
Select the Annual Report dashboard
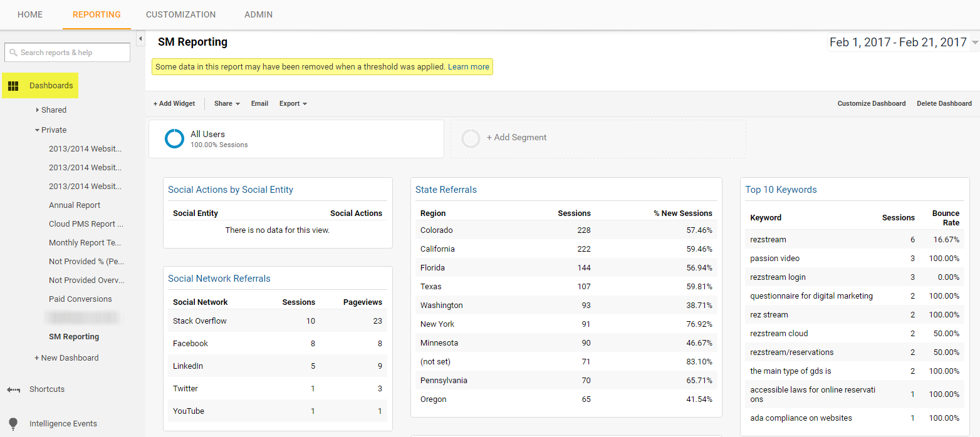pyautogui.click(x=74, y=205)
